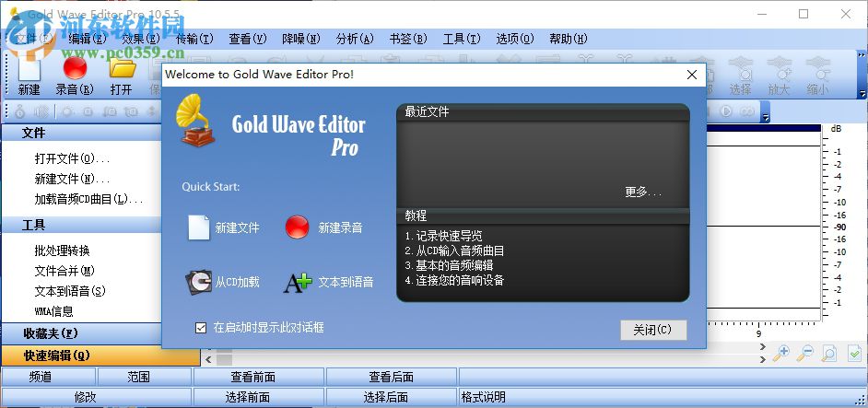The height and width of the screenshot is (408, 868).
Task: Open the 书签(B) menu
Action: coord(408,39)
